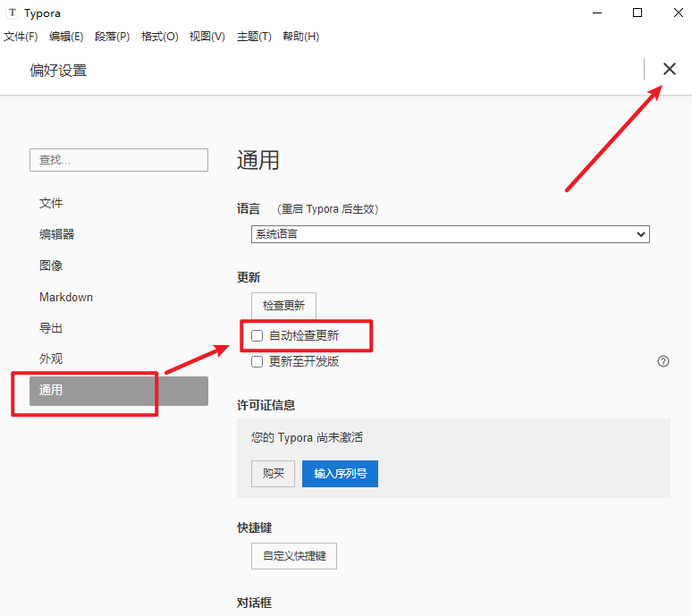This screenshot has width=692, height=616.
Task: Click the 自定义快捷键 button
Action: pos(293,555)
